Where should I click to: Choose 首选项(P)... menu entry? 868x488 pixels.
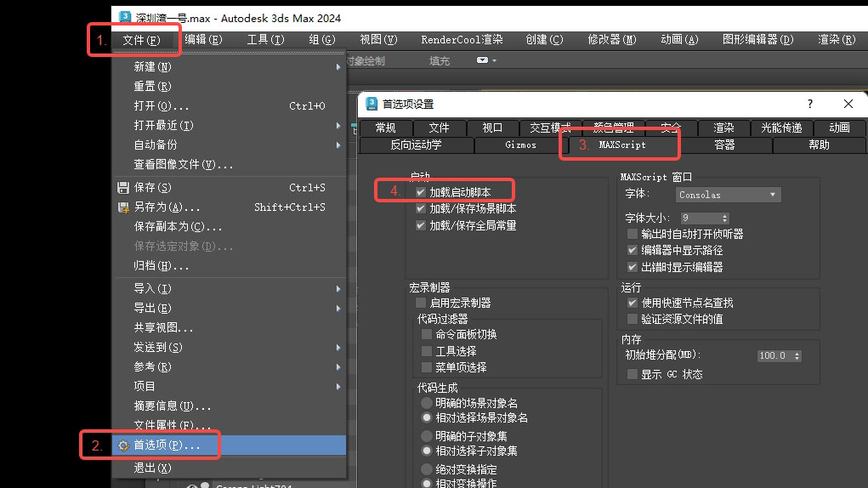pyautogui.click(x=230, y=445)
